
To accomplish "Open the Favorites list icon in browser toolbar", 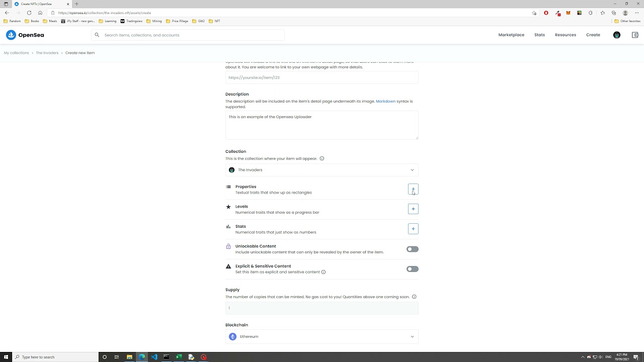I will coord(602,13).
